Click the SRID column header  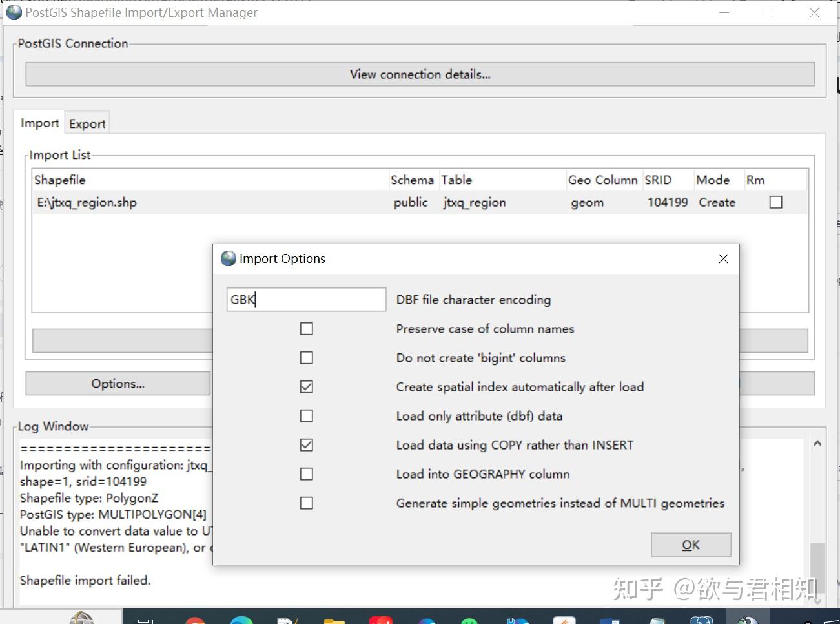pos(668,180)
